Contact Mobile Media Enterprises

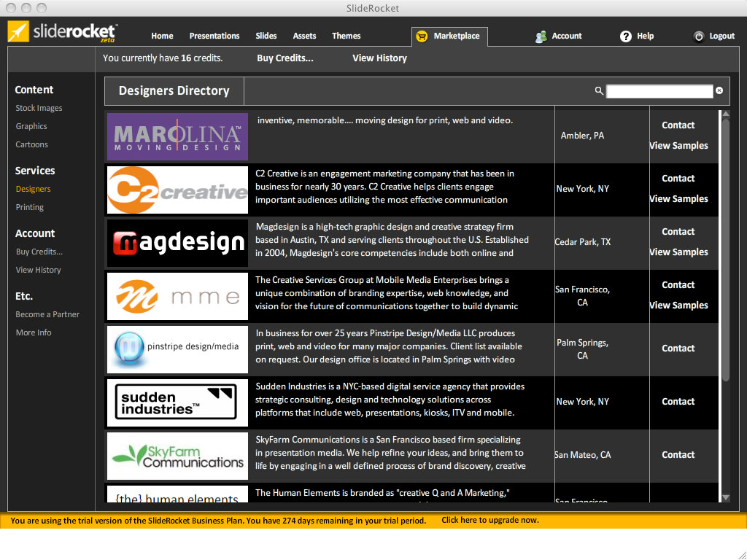point(678,285)
